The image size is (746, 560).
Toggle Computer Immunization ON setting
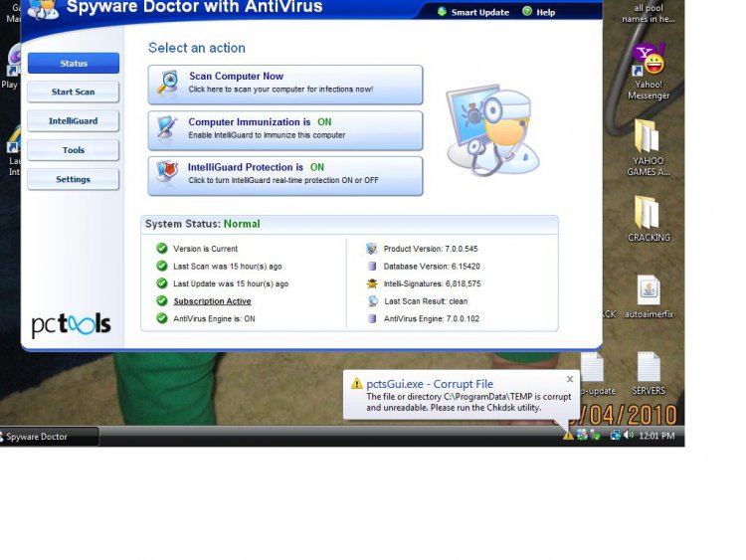pyautogui.click(x=285, y=130)
